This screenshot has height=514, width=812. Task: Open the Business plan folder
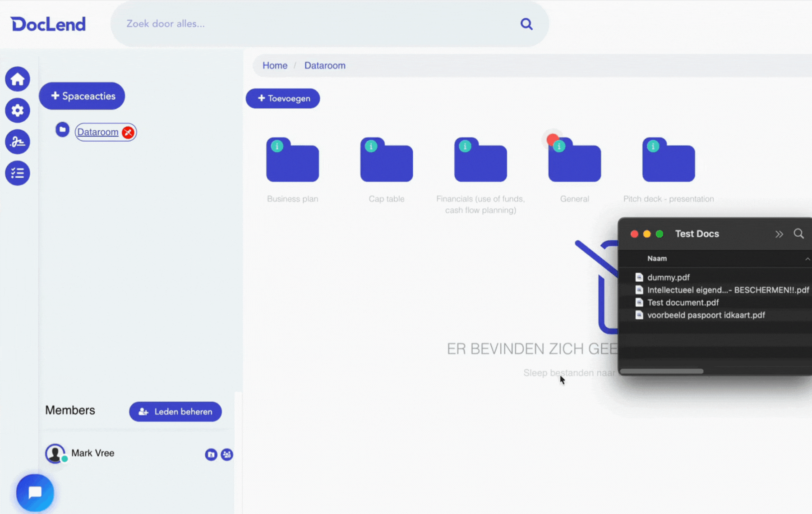[292, 160]
